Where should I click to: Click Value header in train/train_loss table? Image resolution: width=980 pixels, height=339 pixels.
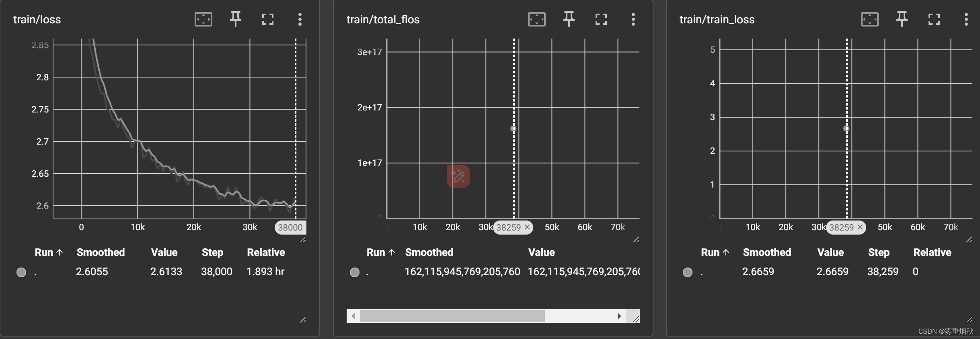(x=830, y=252)
